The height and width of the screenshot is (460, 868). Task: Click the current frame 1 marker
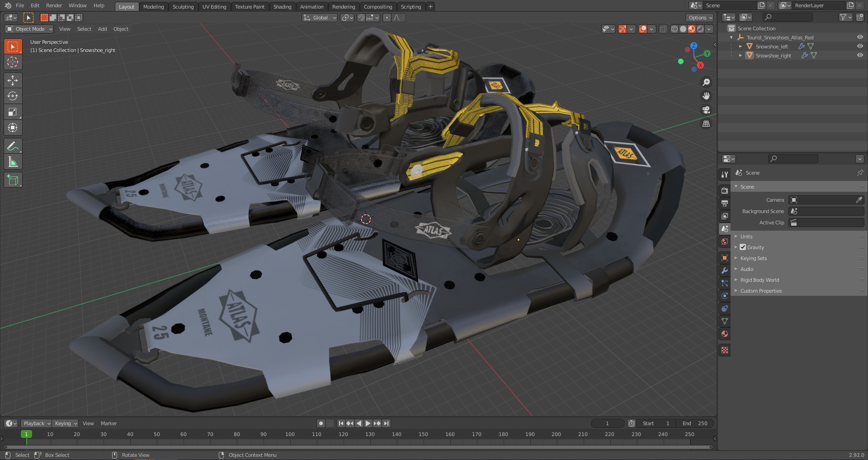point(26,434)
